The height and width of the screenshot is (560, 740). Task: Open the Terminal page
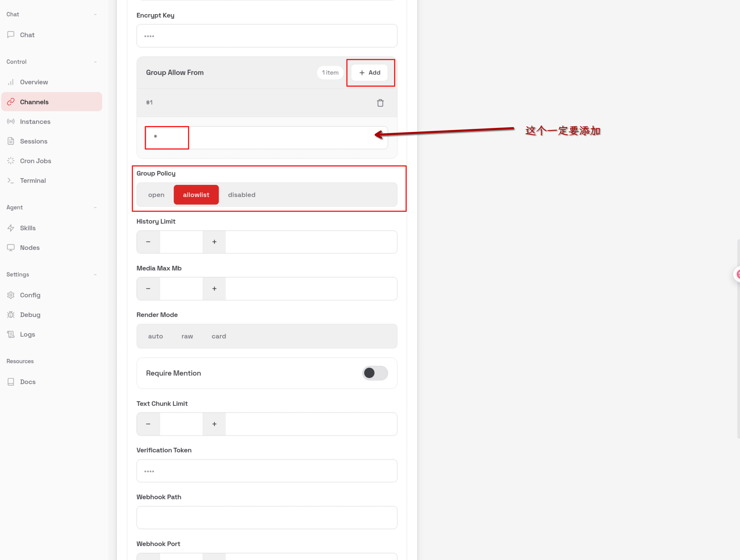(52, 181)
